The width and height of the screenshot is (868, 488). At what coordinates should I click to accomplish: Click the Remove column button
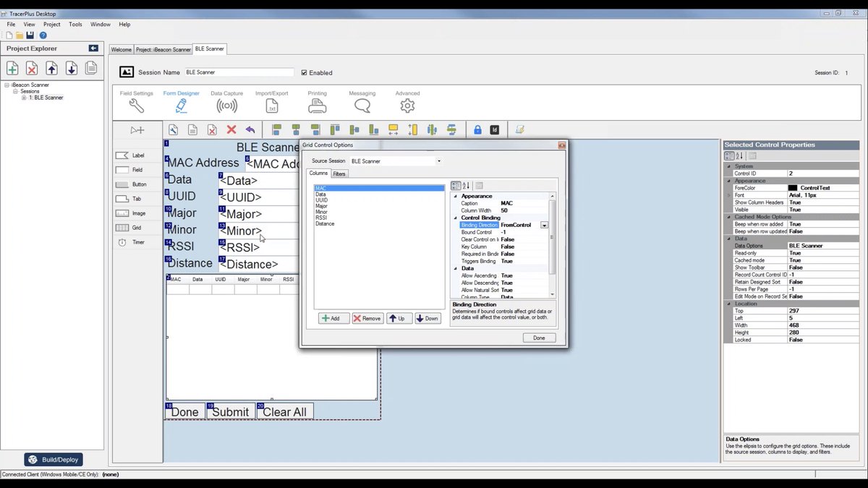click(x=367, y=318)
